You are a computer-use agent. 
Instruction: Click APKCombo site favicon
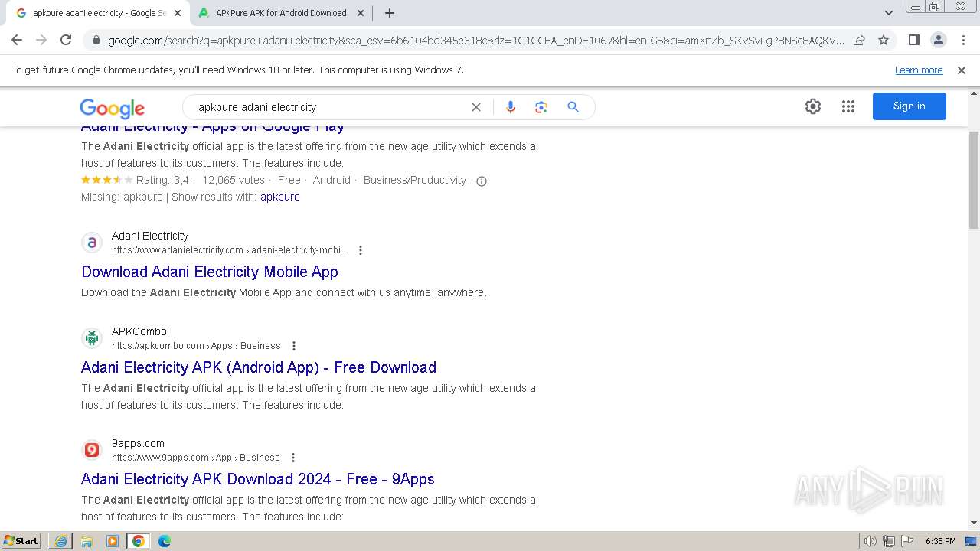[x=92, y=338]
